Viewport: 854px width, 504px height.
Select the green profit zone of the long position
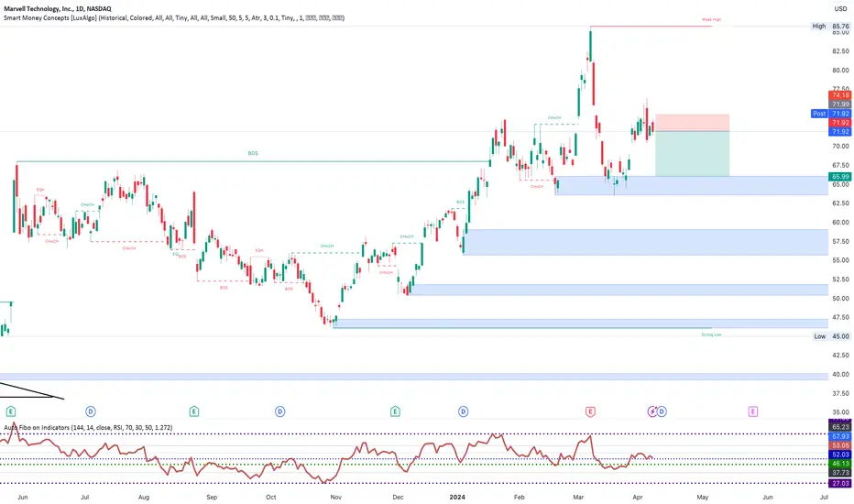tap(692, 154)
